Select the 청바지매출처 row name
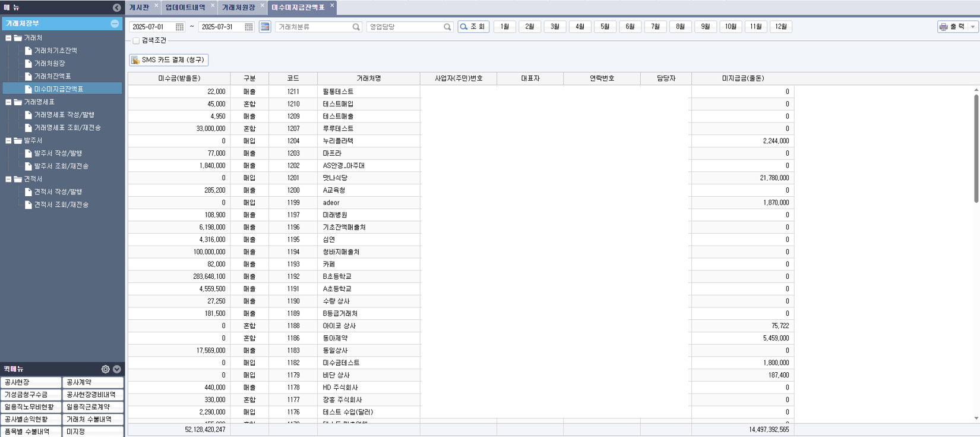Viewport: 980px width, 437px height. (x=341, y=252)
